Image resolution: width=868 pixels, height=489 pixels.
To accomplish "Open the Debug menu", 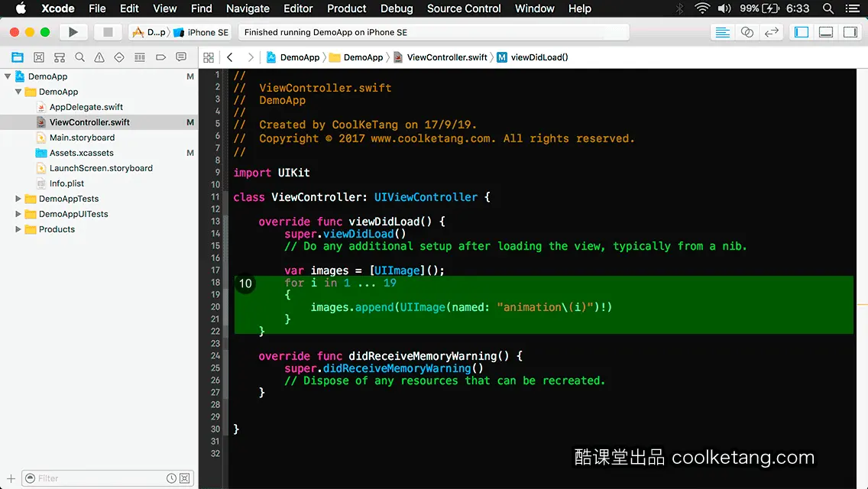I will [397, 8].
